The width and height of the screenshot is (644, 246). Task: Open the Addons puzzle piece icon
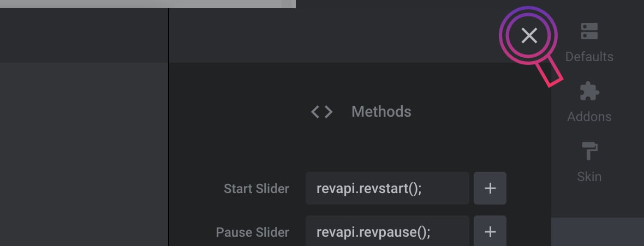pos(589,91)
